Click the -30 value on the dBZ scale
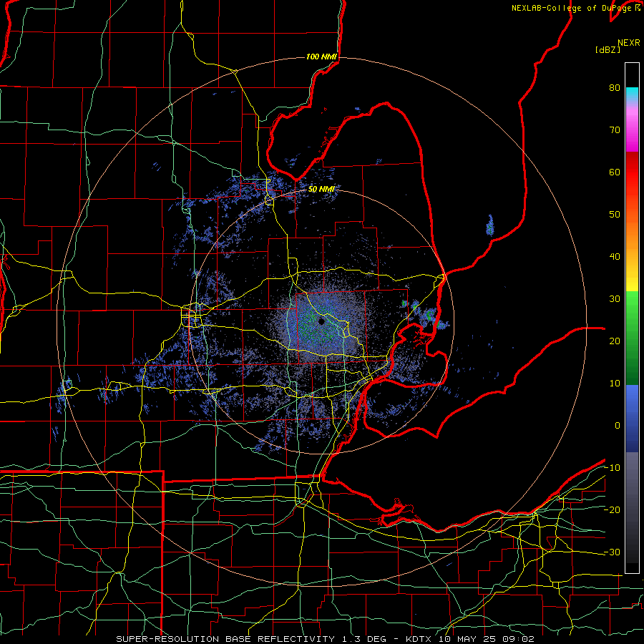This screenshot has height=644, width=644. (612, 552)
